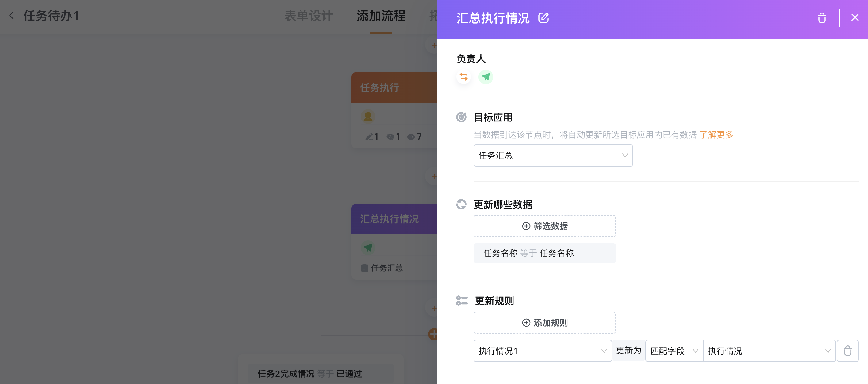
Task: Open the 了解更多 link
Action: pyautogui.click(x=716, y=135)
